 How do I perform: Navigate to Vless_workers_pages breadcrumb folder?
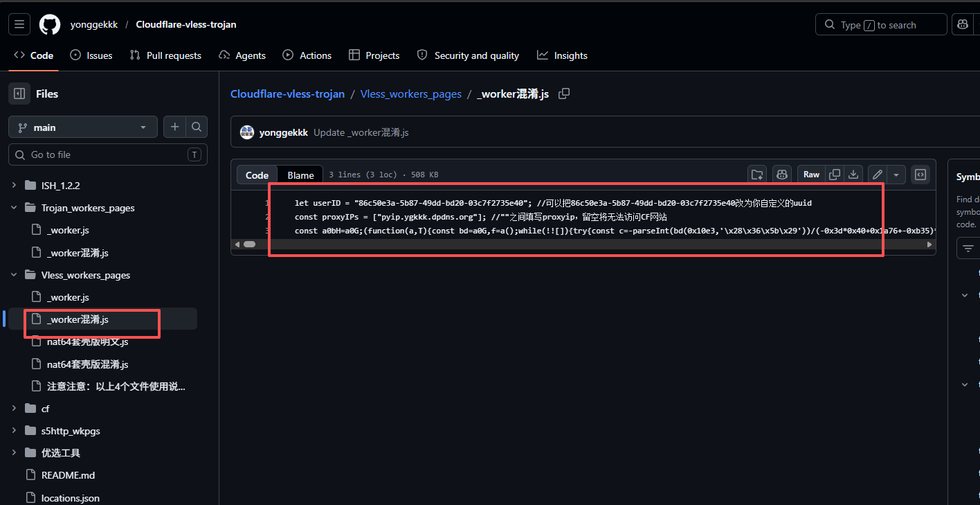click(x=411, y=94)
